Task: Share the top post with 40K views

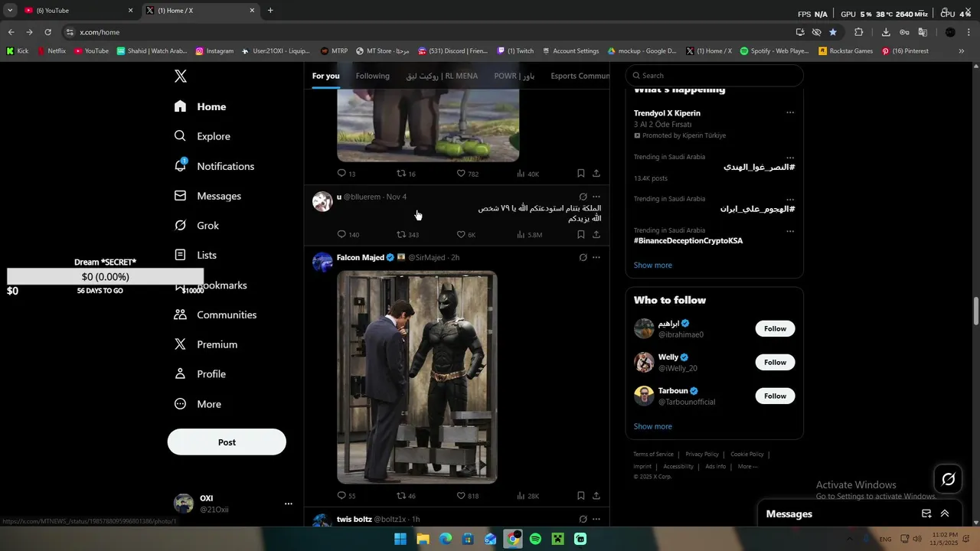Action: click(x=596, y=174)
